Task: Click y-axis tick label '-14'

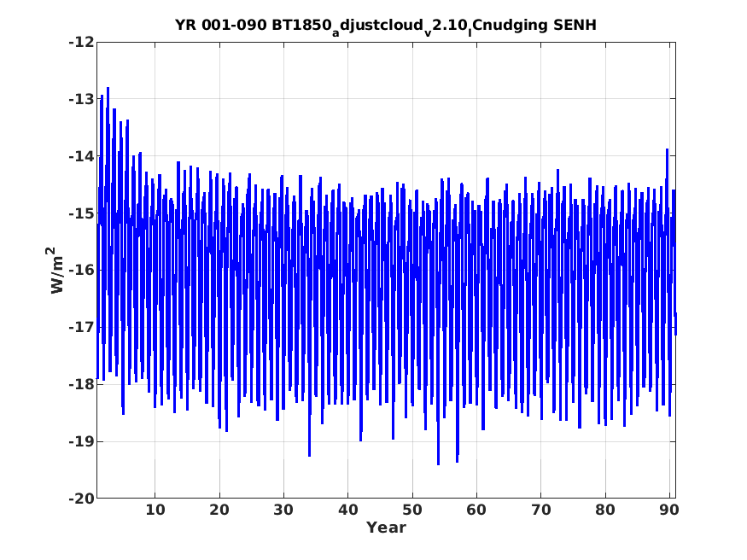Action: pyautogui.click(x=81, y=156)
